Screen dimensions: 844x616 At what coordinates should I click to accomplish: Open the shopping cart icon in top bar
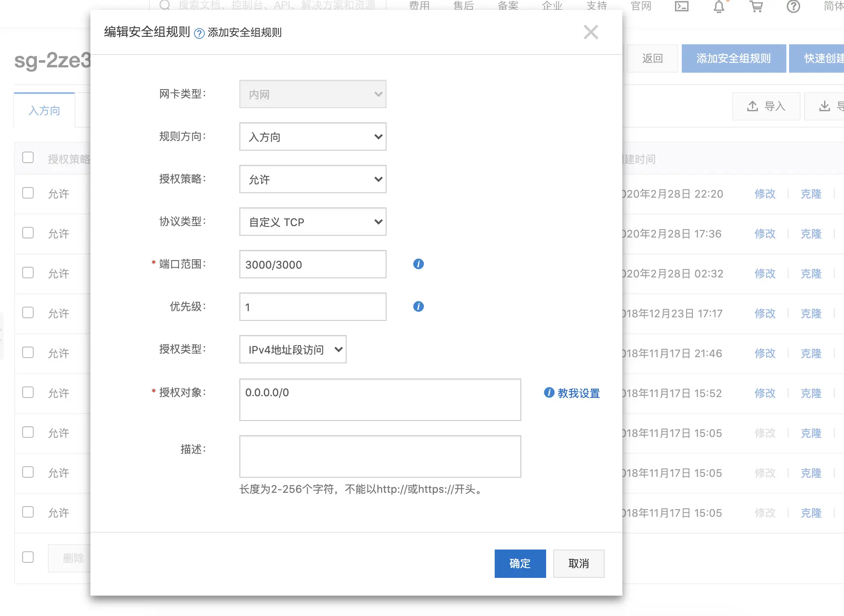[x=756, y=6]
